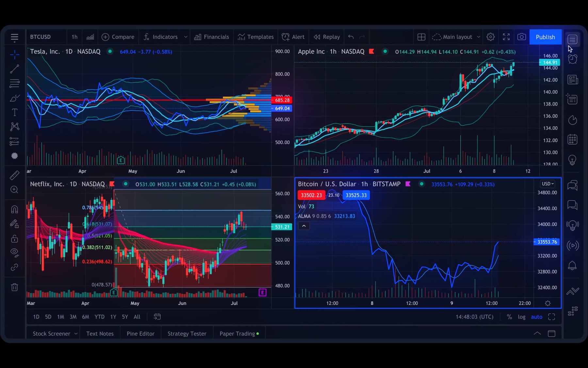
Task: Expand the USD currency dropdown
Action: point(548,184)
